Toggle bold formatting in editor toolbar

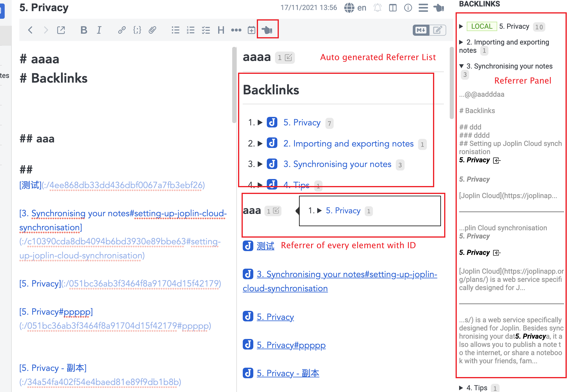point(84,30)
